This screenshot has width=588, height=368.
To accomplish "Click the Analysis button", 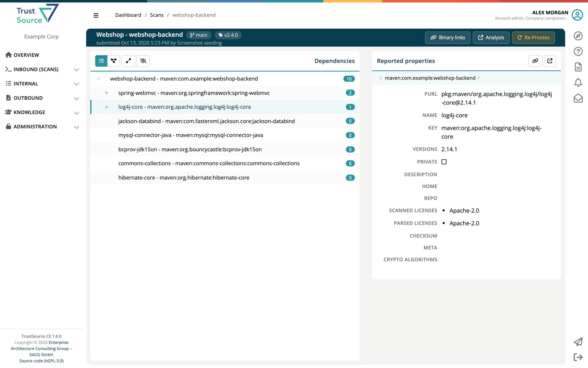I will tap(491, 38).
